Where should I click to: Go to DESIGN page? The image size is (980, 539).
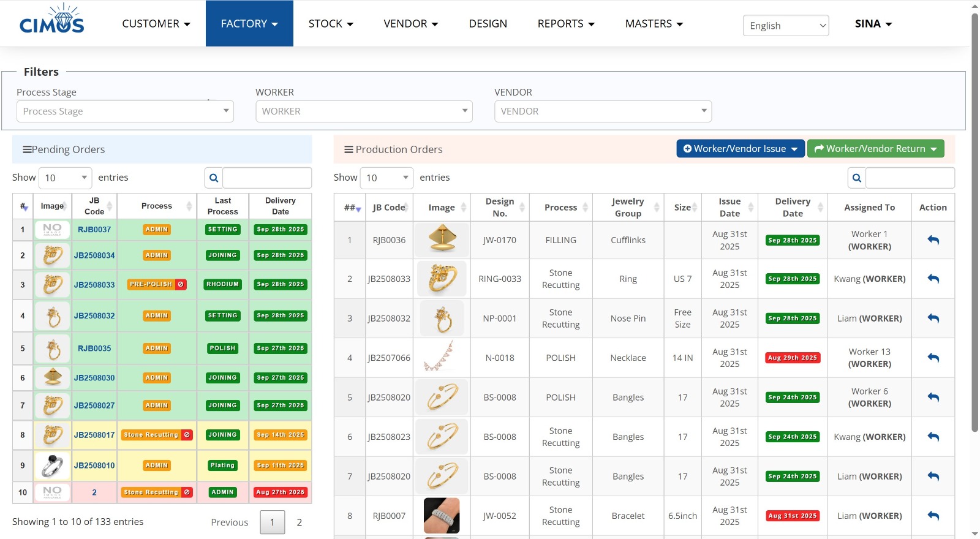tap(488, 24)
